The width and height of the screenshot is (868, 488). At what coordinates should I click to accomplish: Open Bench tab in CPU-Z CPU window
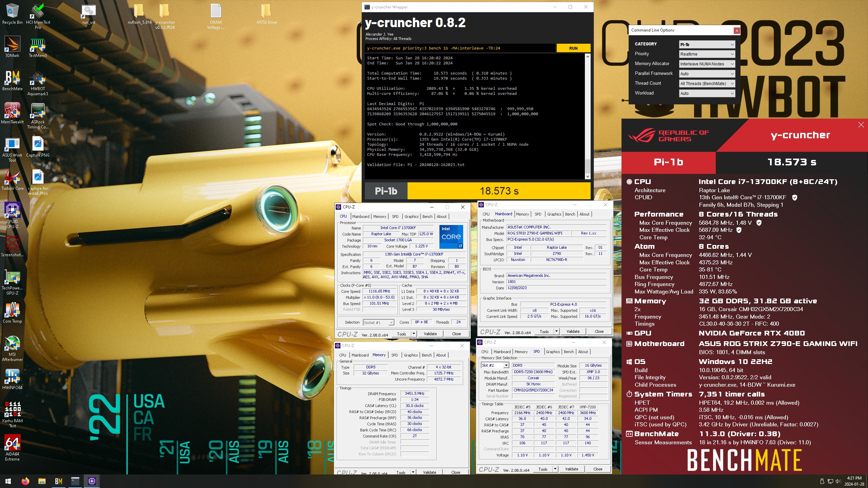[427, 217]
